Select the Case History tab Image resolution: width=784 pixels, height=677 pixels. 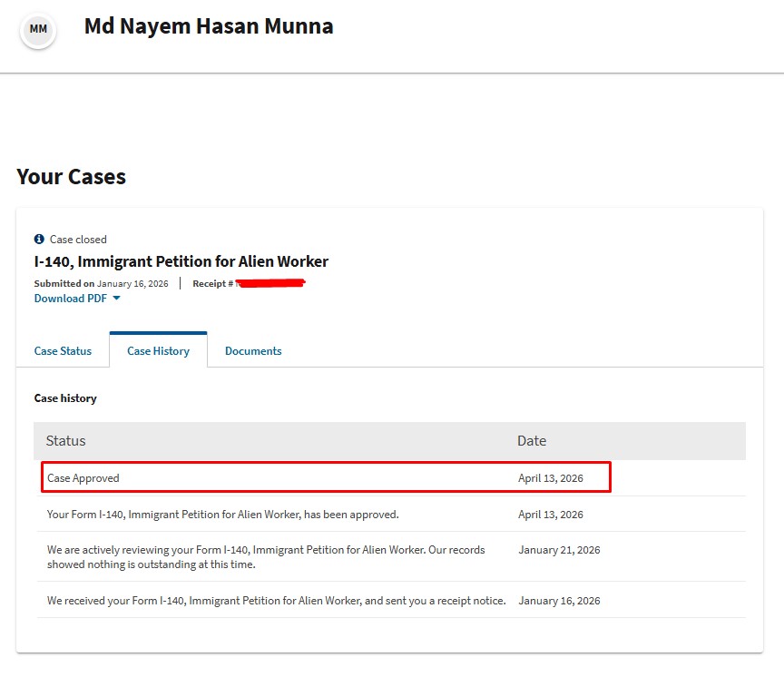pos(158,351)
